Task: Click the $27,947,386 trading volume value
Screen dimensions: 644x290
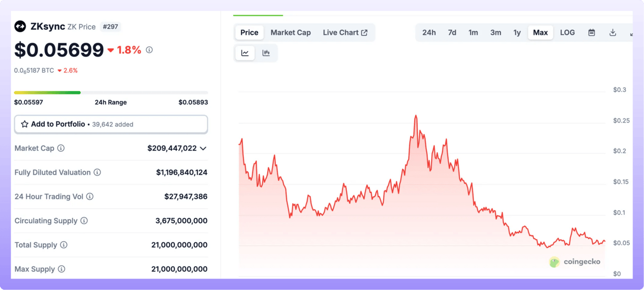Action: click(186, 196)
